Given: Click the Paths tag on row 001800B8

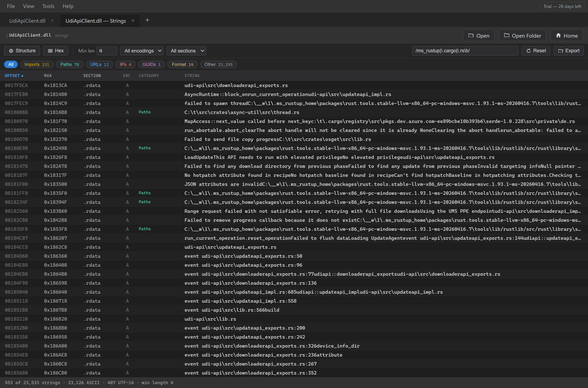Looking at the screenshot, I should tap(145, 112).
